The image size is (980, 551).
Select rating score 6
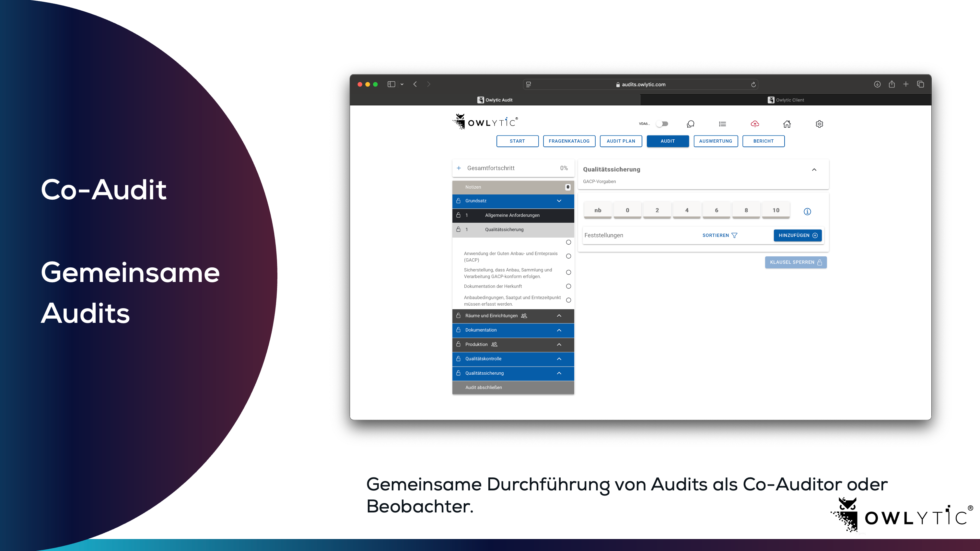[x=716, y=210]
